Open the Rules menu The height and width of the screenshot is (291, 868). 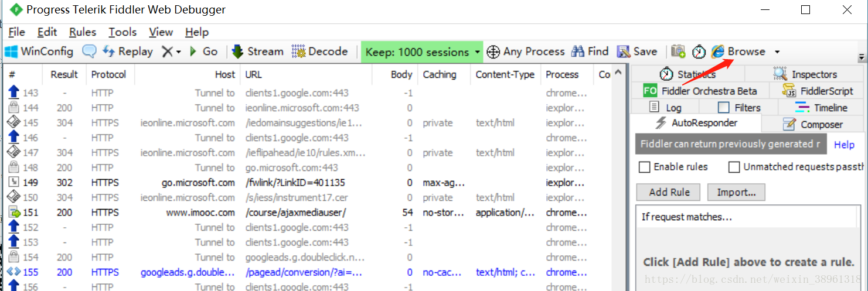pyautogui.click(x=82, y=32)
